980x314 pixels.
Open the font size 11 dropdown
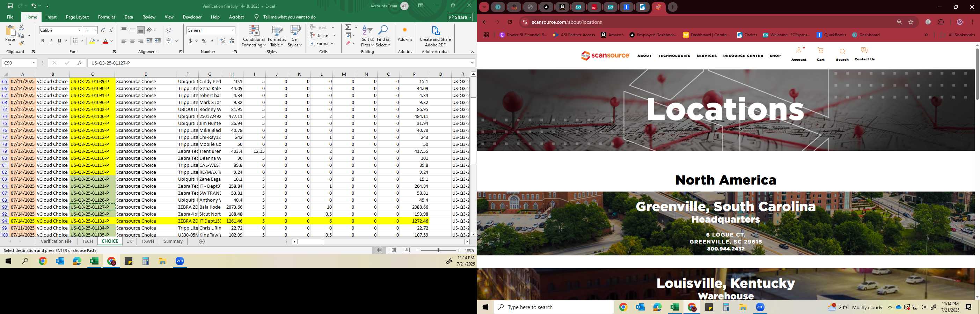pos(95,30)
